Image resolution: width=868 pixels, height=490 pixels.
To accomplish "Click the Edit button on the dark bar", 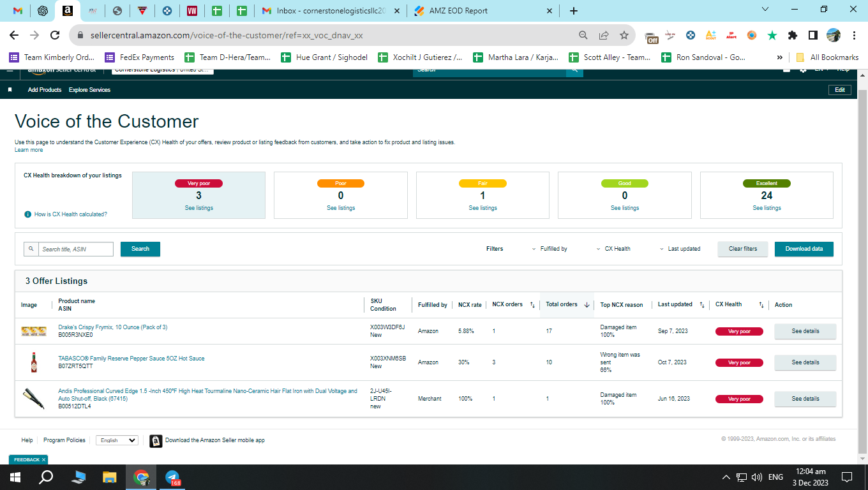I will click(x=840, y=90).
